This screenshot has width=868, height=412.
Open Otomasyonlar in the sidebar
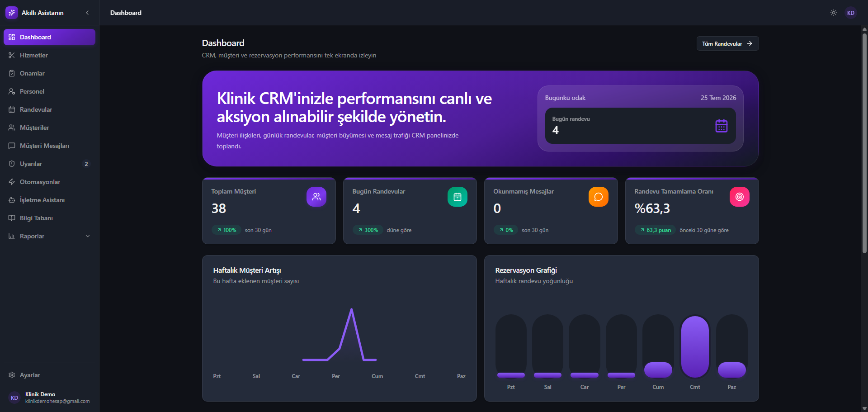[x=49, y=182]
